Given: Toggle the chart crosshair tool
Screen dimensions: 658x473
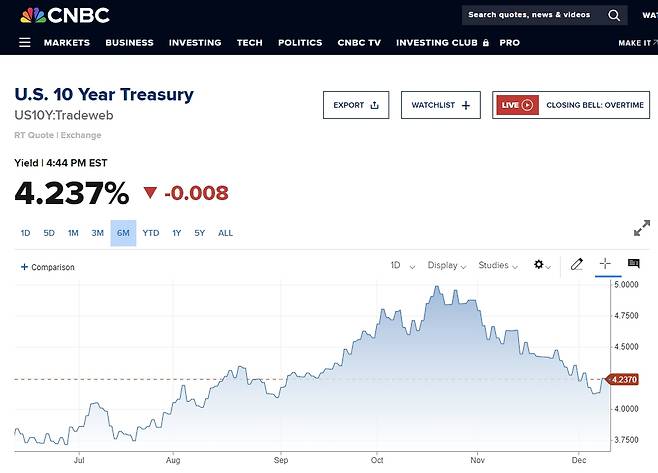Looking at the screenshot, I should (605, 264).
